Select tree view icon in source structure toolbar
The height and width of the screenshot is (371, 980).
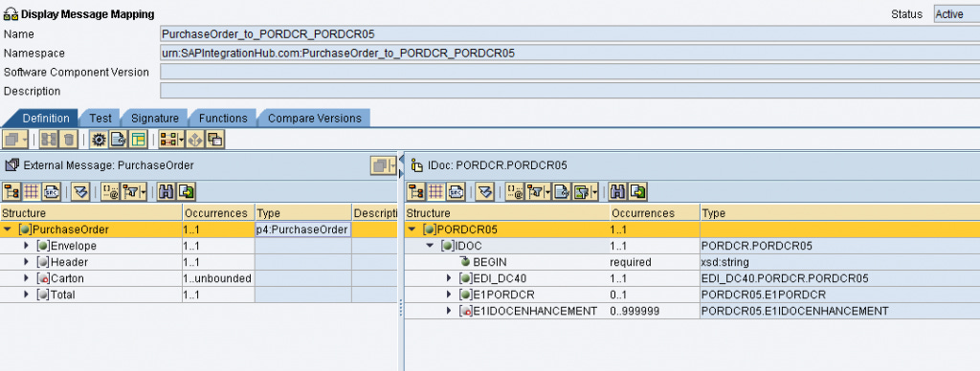click(11, 191)
